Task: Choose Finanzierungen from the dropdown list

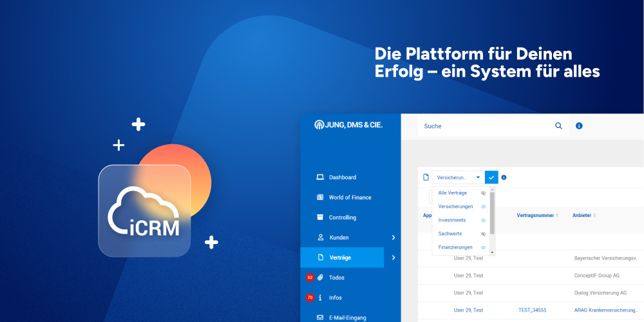Action: pyautogui.click(x=455, y=248)
